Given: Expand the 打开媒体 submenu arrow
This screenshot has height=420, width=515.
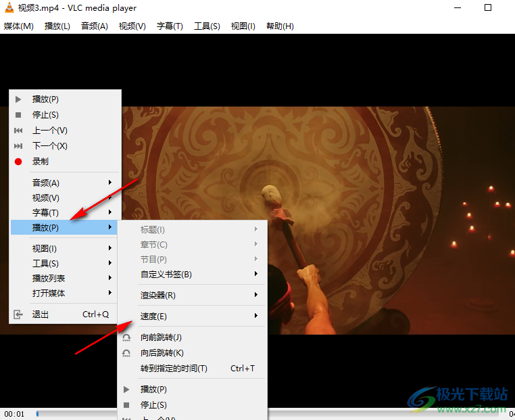Looking at the screenshot, I should tap(110, 292).
